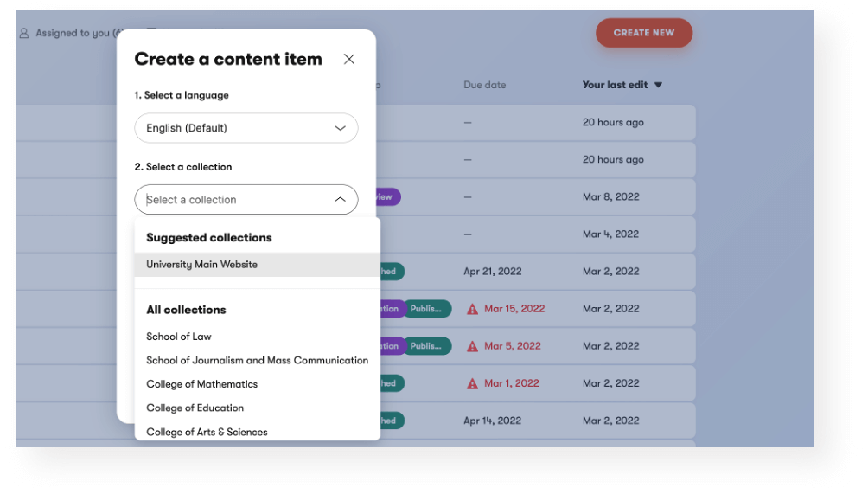Image resolution: width=868 pixels, height=488 pixels.
Task: Choose College of Education collection
Action: 195,408
